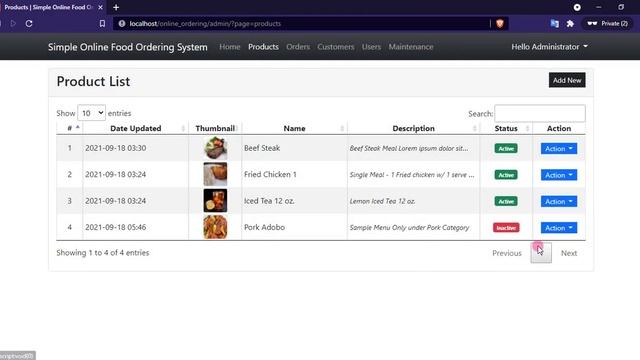The image size is (640, 360).
Task: Click the Inactive badge for Pork Adobo
Action: tap(506, 228)
